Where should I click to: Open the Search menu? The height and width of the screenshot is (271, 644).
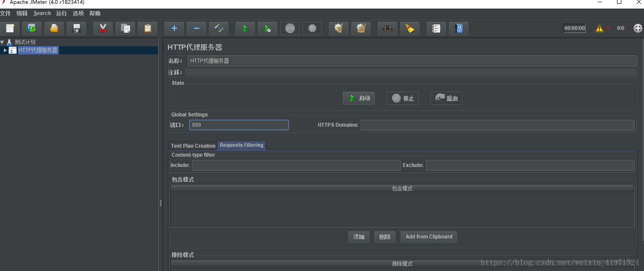click(42, 13)
